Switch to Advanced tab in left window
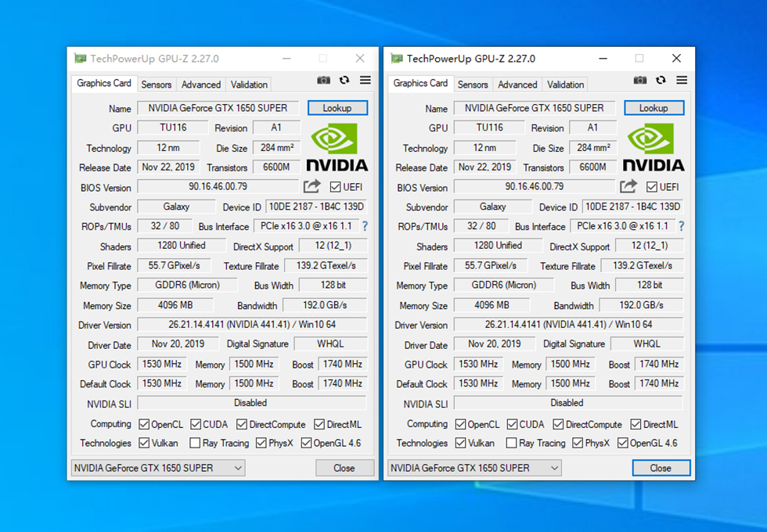767x532 pixels. coord(201,84)
